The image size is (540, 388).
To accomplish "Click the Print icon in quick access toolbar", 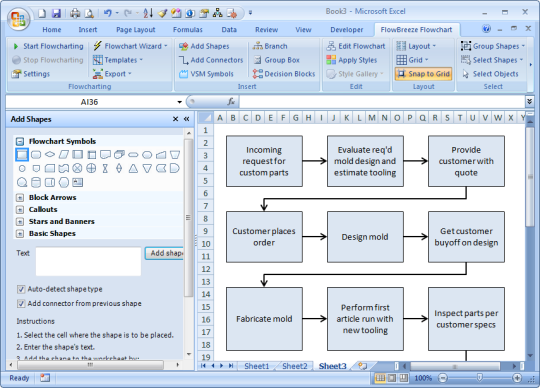I will tap(75, 13).
